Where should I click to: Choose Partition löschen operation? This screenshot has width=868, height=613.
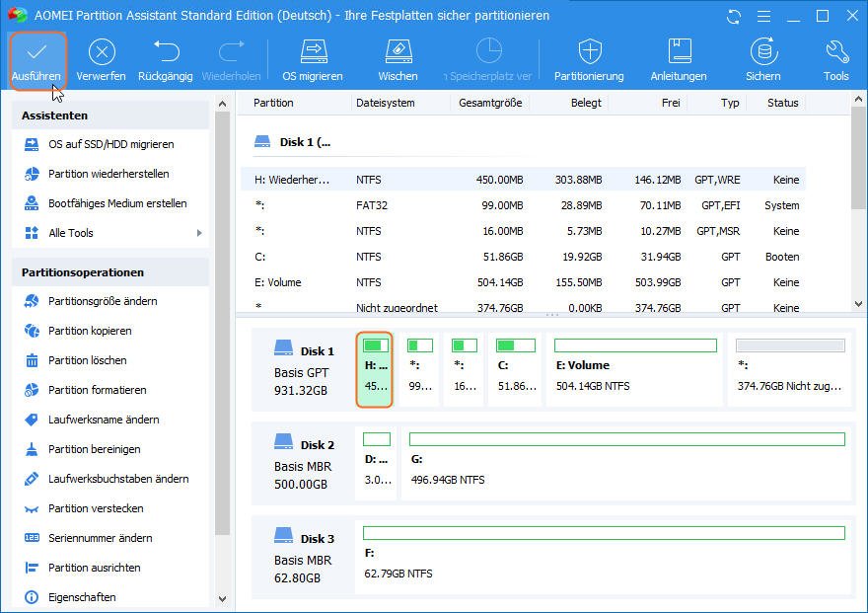[x=110, y=360]
